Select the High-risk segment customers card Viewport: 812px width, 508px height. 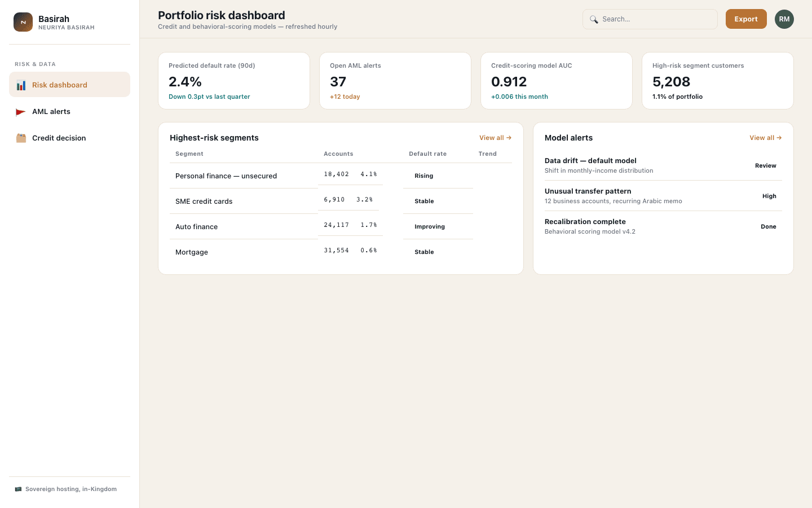tap(718, 81)
